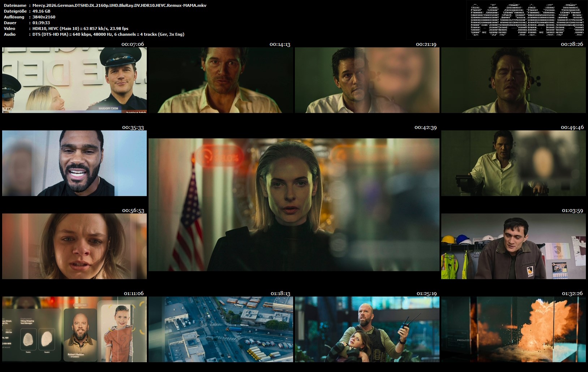Click the Auflösung label

(x=14, y=17)
